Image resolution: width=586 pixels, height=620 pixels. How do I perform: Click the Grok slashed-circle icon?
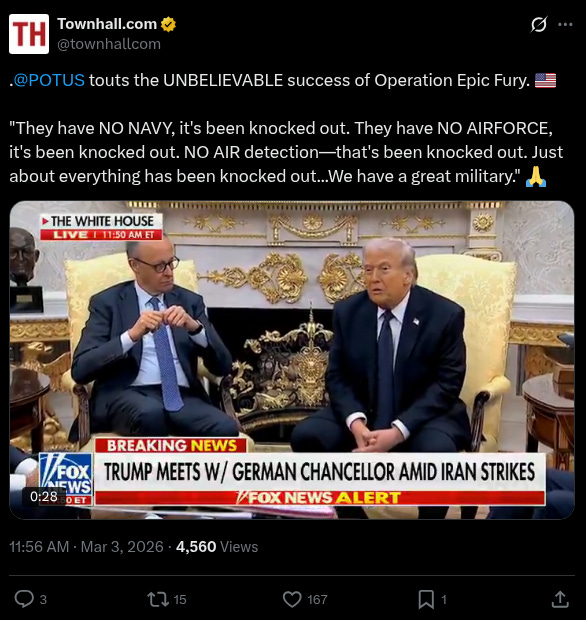tap(539, 25)
